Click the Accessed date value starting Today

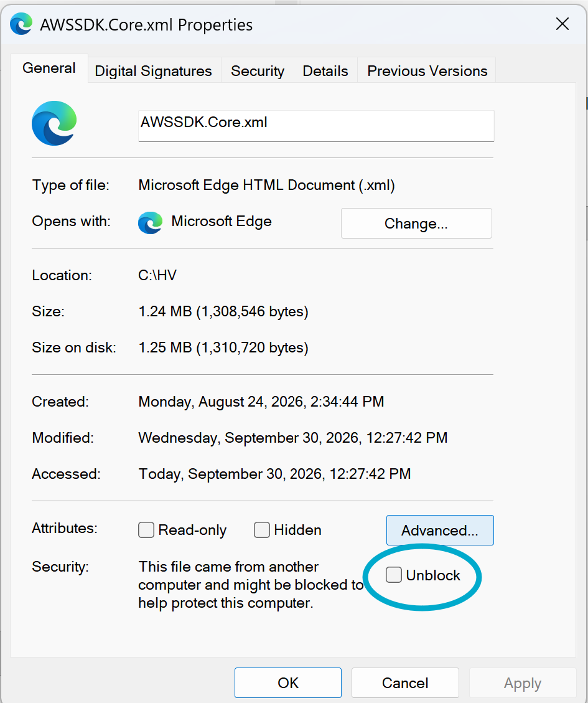[x=275, y=474]
